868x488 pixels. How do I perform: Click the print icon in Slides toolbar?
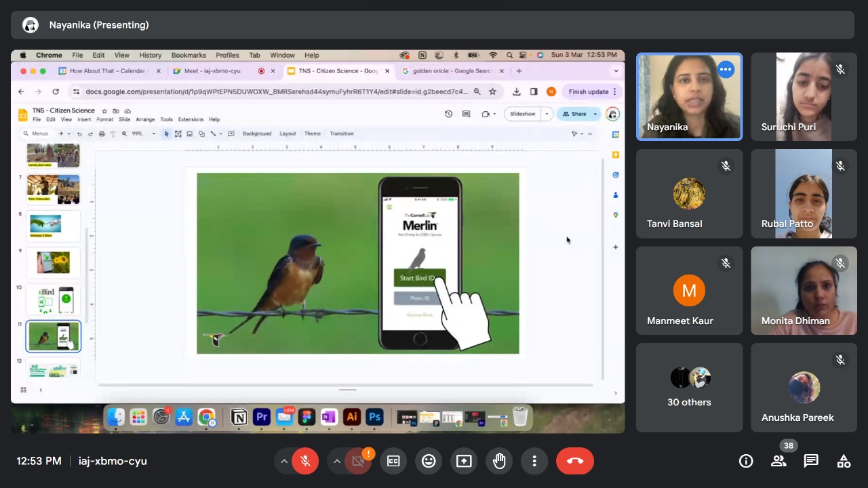tap(102, 134)
